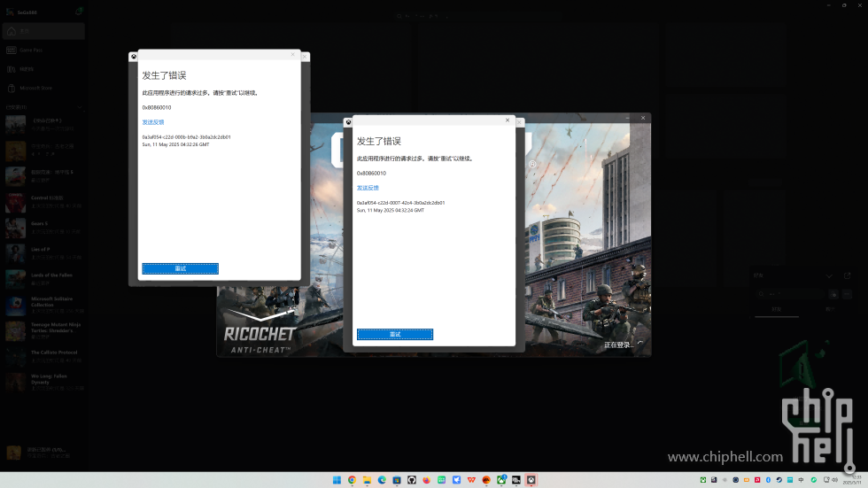868x488 pixels.
Task: Select Lies of P in the installed list
Action: point(43,253)
